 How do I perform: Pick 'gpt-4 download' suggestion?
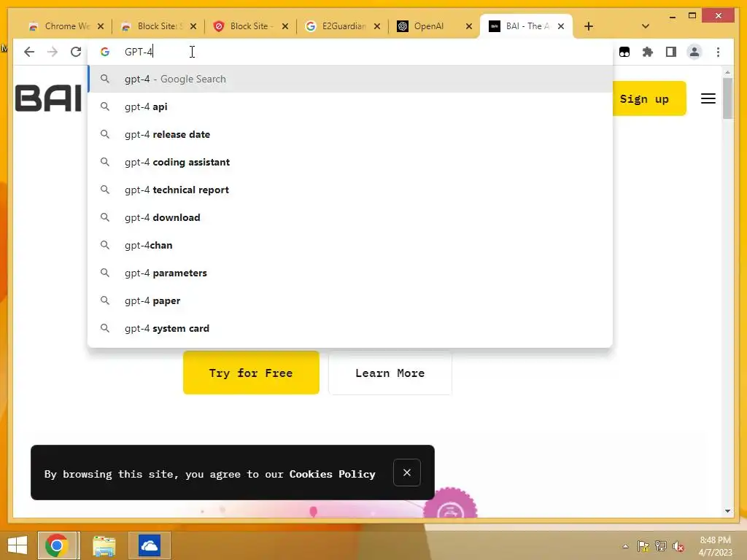350,217
